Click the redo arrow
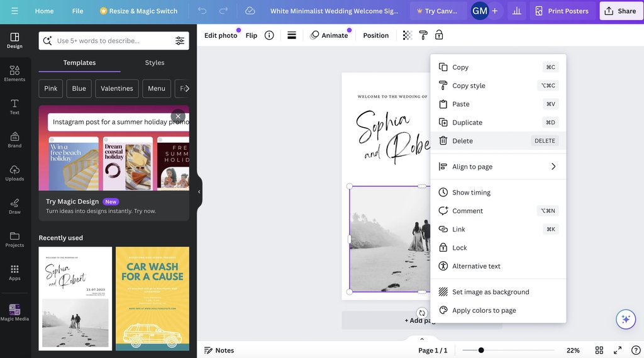Image resolution: width=644 pixels, height=358 pixels. (223, 11)
